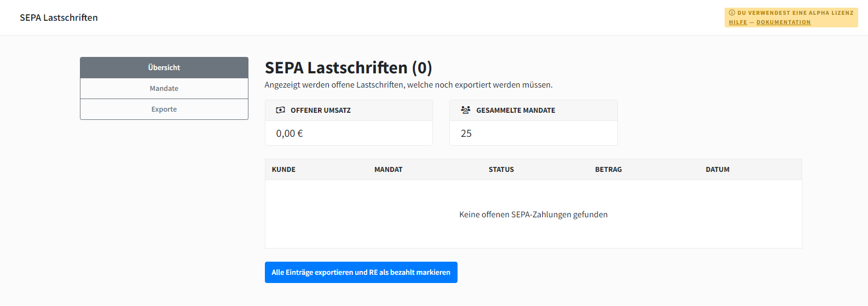Screen dimensions: 868x306
Task: Click the Datum column header
Action: (717, 170)
